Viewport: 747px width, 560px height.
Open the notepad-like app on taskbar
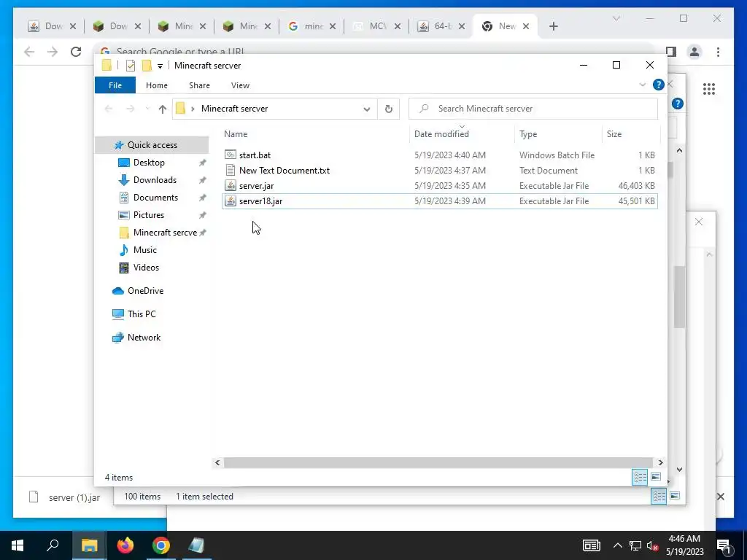pyautogui.click(x=196, y=545)
